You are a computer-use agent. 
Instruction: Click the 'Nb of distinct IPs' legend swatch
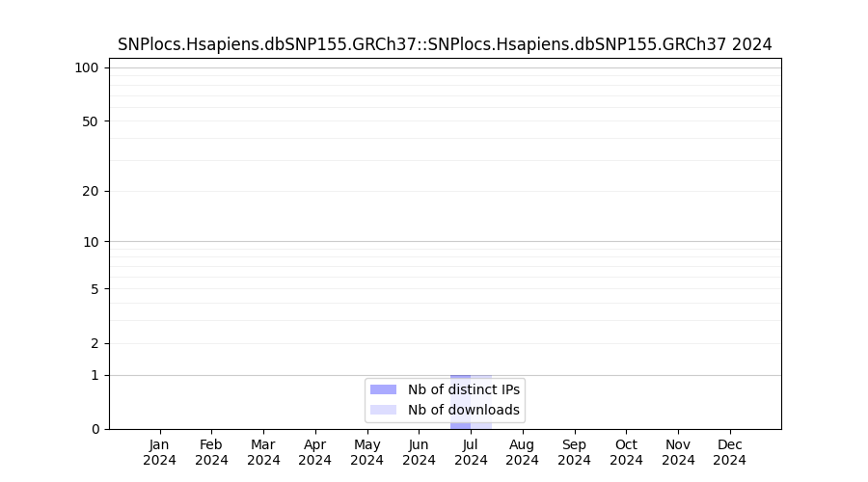[383, 389]
